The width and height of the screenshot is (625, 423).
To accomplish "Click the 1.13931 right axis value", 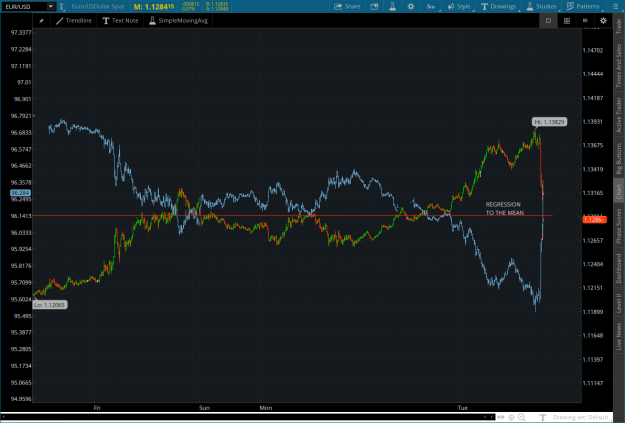I will pyautogui.click(x=593, y=122).
